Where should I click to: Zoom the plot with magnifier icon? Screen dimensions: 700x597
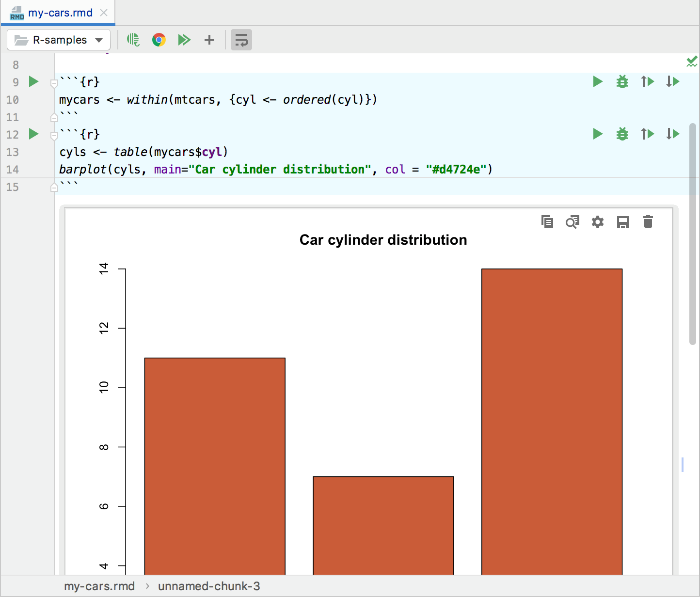tap(573, 222)
